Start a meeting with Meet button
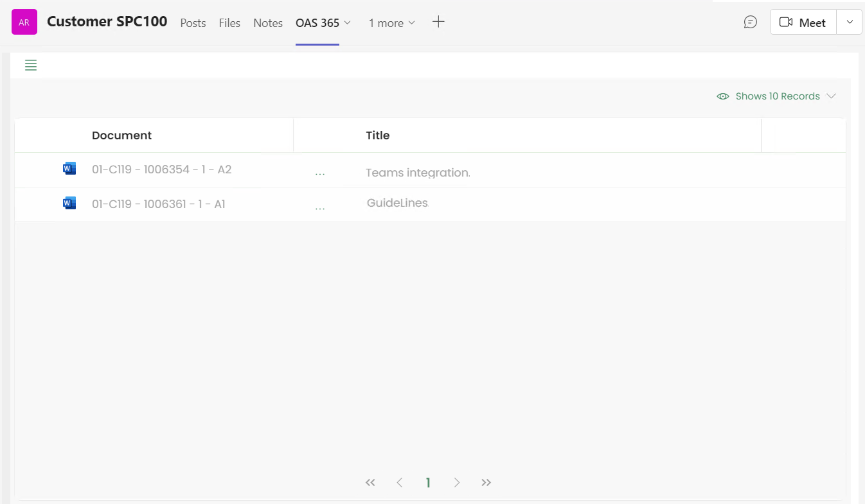The height and width of the screenshot is (504, 865). [x=803, y=22]
